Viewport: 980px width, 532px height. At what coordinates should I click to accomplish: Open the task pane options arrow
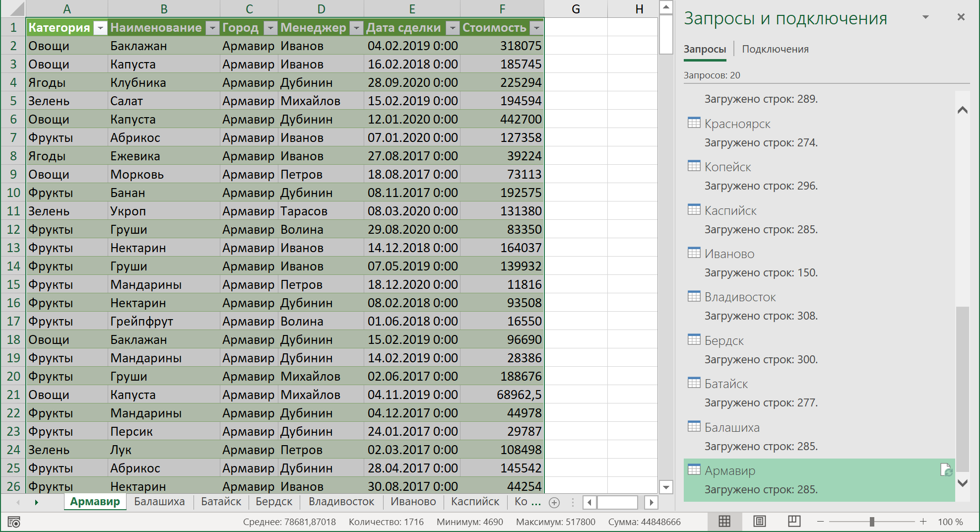pos(925,17)
